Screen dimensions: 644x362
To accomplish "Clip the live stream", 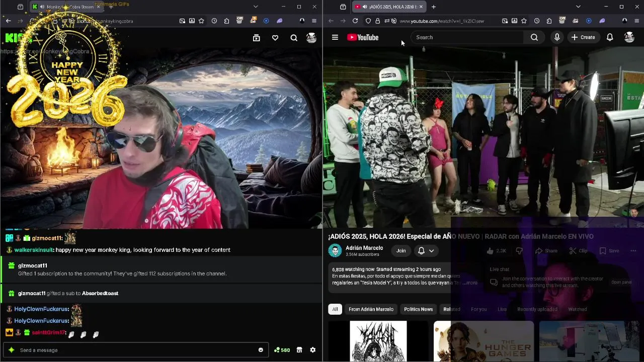I will (x=578, y=251).
